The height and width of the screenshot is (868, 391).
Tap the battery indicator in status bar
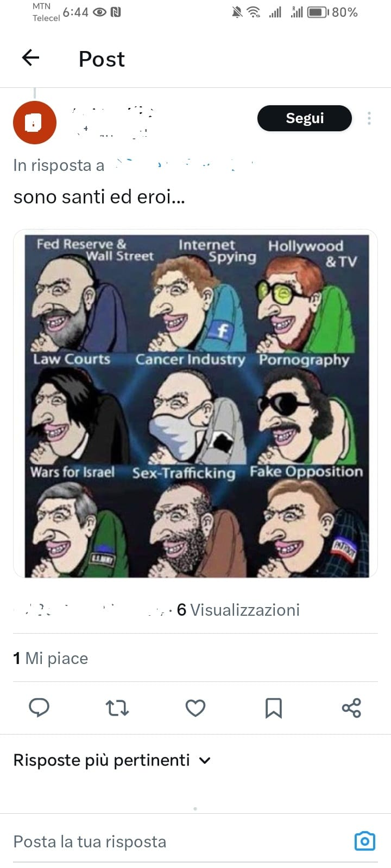[x=318, y=12]
